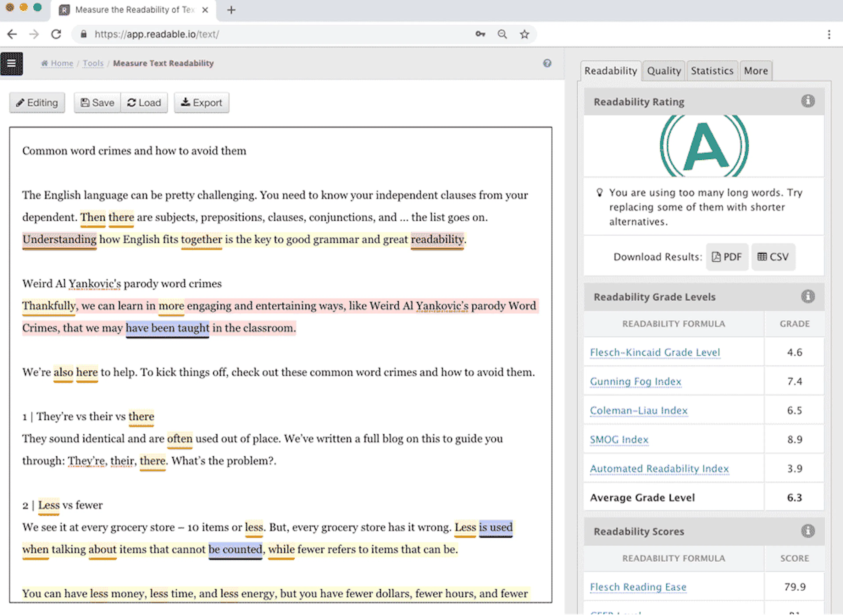Switch to the Statistics tab
Image resolution: width=843 pixels, height=616 pixels.
click(712, 71)
